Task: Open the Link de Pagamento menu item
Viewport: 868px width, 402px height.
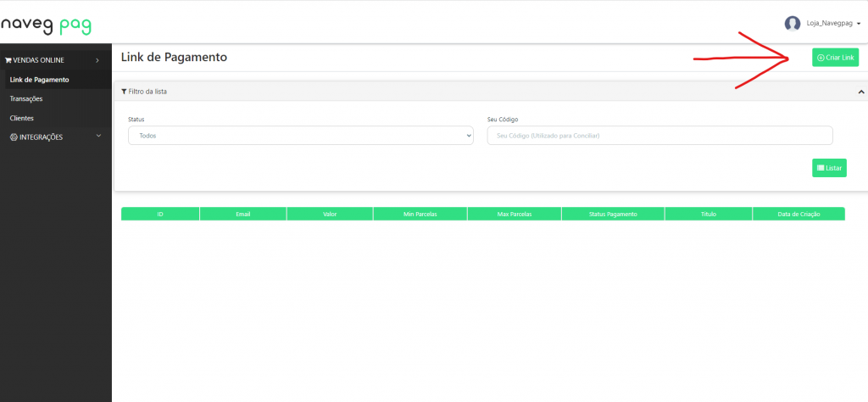Action: pyautogui.click(x=39, y=80)
